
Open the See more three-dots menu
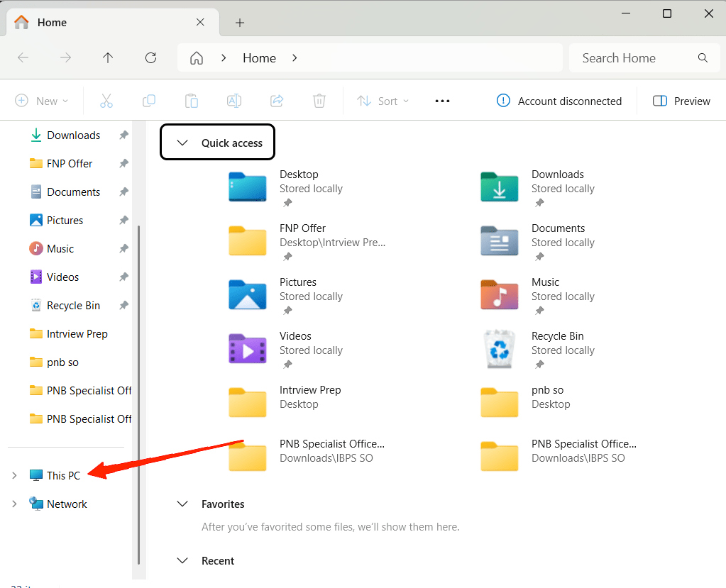point(442,101)
